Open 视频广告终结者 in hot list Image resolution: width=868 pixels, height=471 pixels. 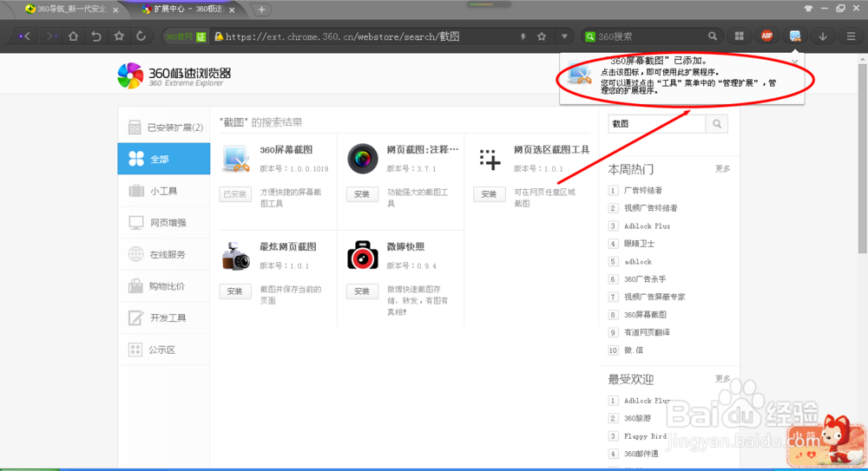click(x=650, y=208)
